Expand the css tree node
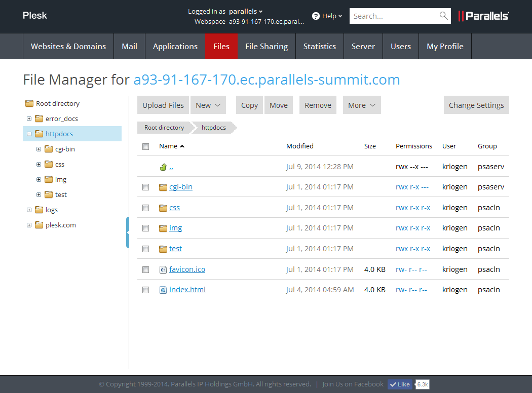Image resolution: width=532 pixels, height=393 pixels. pos(39,165)
